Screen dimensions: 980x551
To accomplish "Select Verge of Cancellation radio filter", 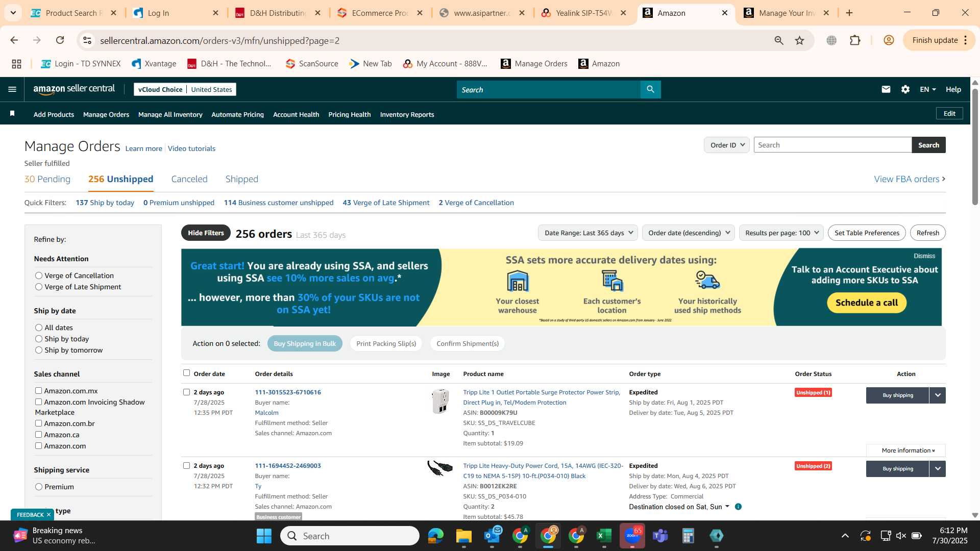I will [x=38, y=275].
